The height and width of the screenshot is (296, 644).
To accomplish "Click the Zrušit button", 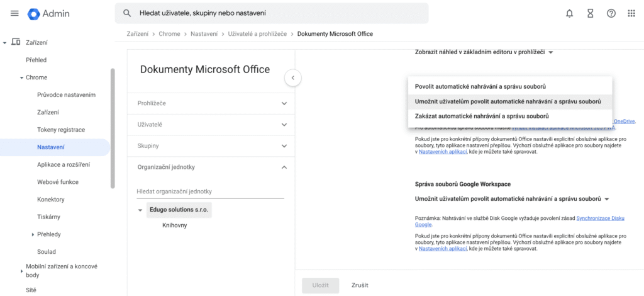I will 360,285.
